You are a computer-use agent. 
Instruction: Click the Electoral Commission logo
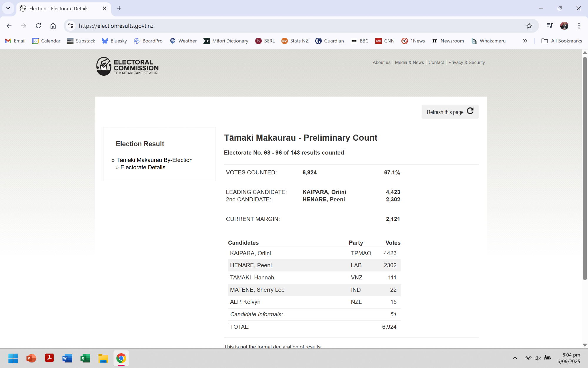point(127,67)
